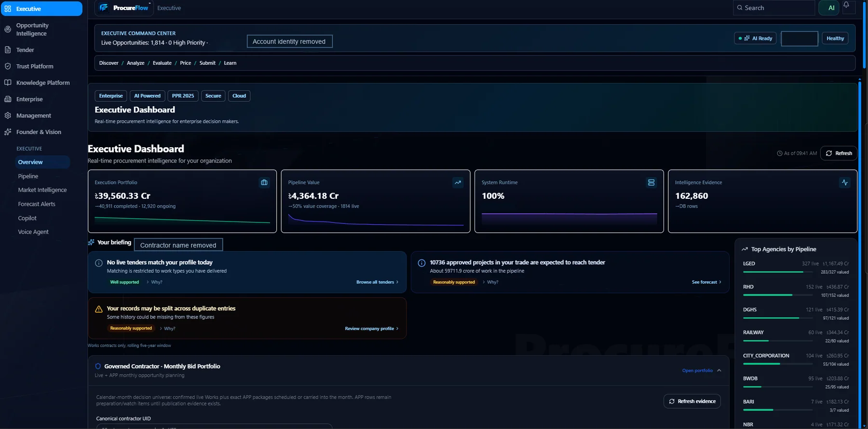The image size is (868, 429).
Task: Click the Execution Portfolio briefcase icon
Action: pyautogui.click(x=264, y=182)
